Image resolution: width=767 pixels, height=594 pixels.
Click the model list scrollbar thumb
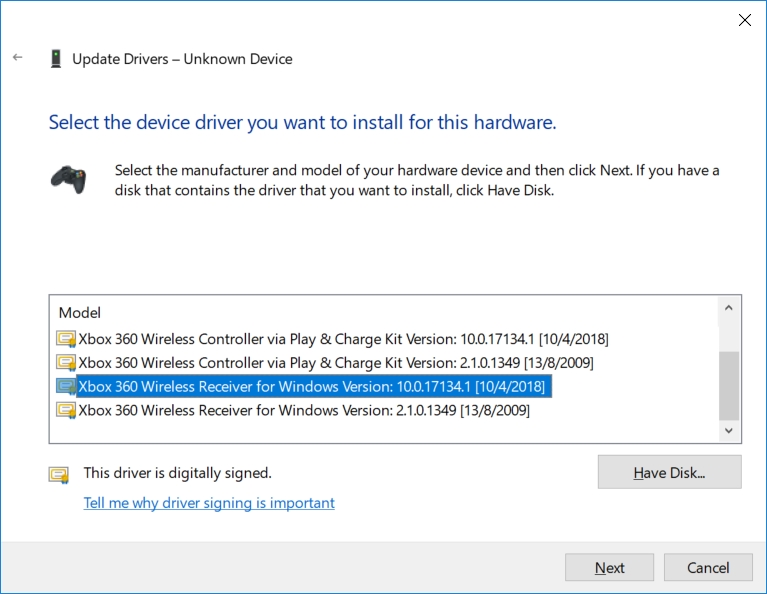[x=729, y=386]
